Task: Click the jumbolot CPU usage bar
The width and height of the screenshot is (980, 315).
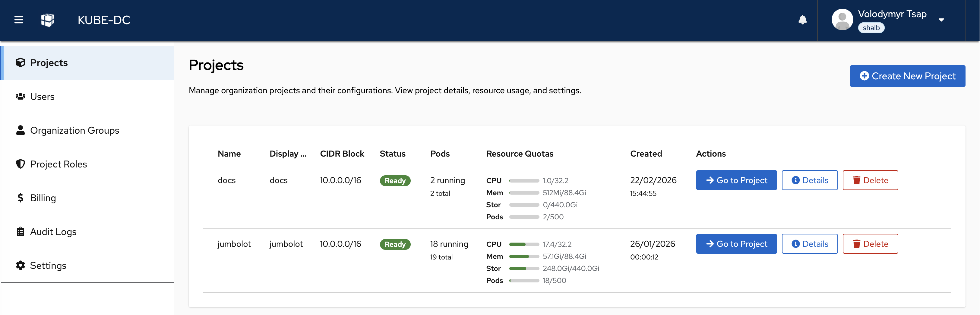Action: [524, 244]
